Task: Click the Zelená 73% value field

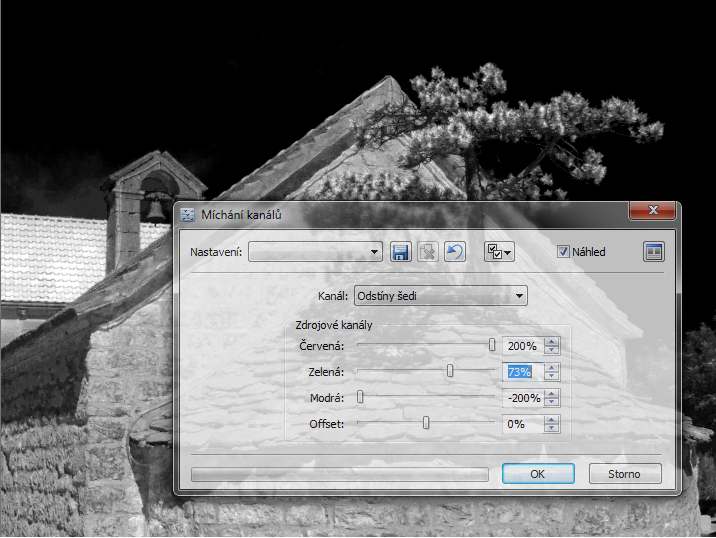Action: click(x=520, y=372)
